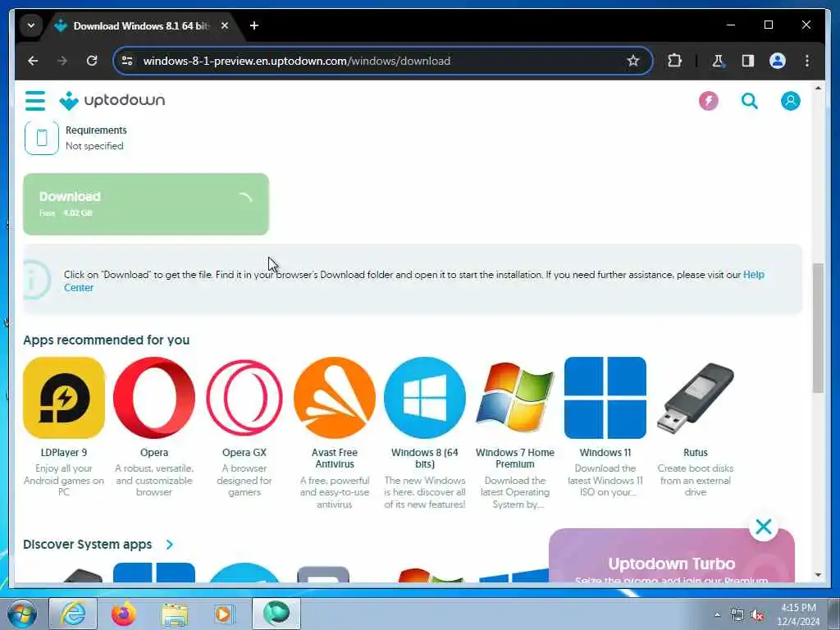Click the Requirements device icon
This screenshot has height=630, width=840.
click(41, 138)
